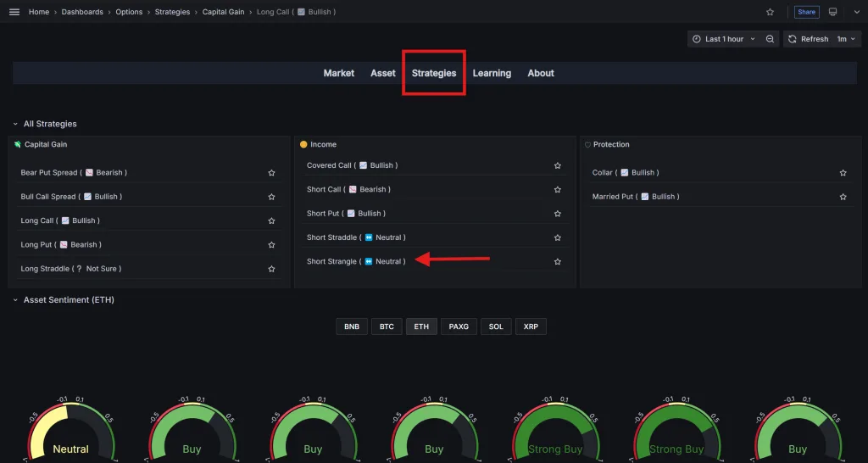Star the Collar protection strategy
868x463 pixels.
tap(843, 173)
